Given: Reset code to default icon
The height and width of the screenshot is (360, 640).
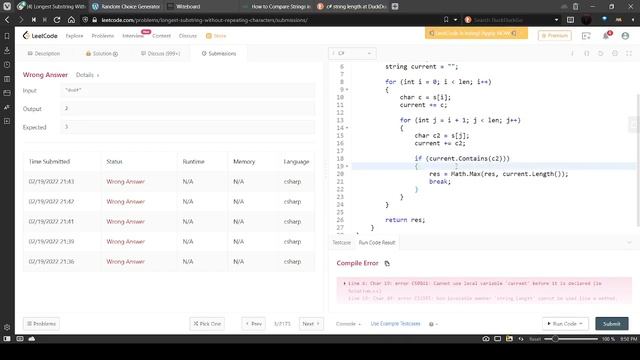Looking at the screenshot, I should pyautogui.click(x=600, y=53).
